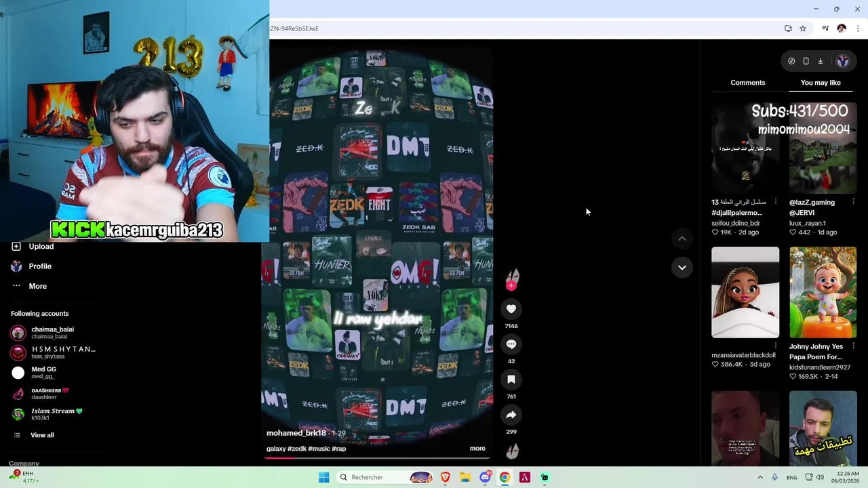Click the install app icon in address bar

[x=788, y=28]
